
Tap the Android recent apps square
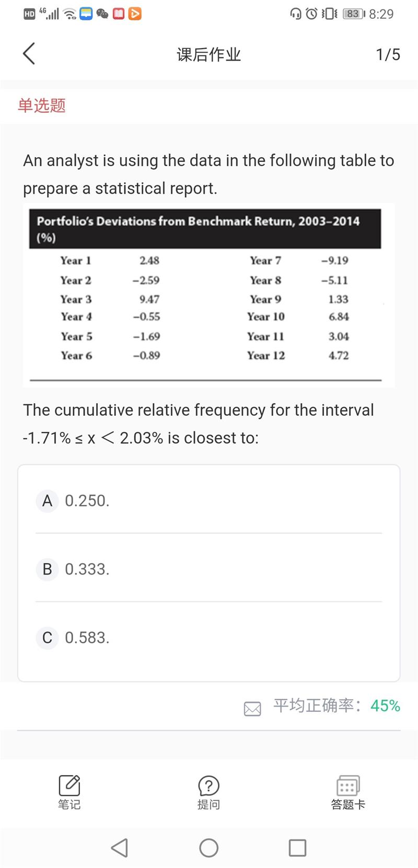coord(297,848)
